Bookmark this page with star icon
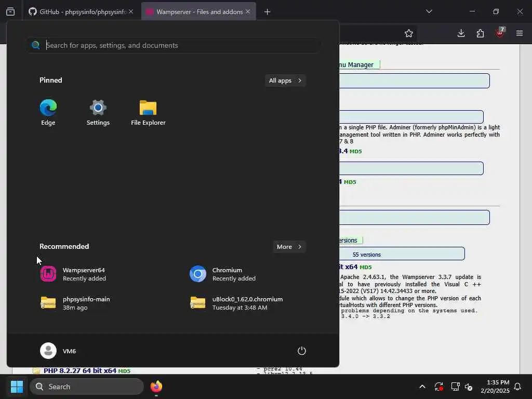This screenshot has height=399, width=532. click(409, 33)
